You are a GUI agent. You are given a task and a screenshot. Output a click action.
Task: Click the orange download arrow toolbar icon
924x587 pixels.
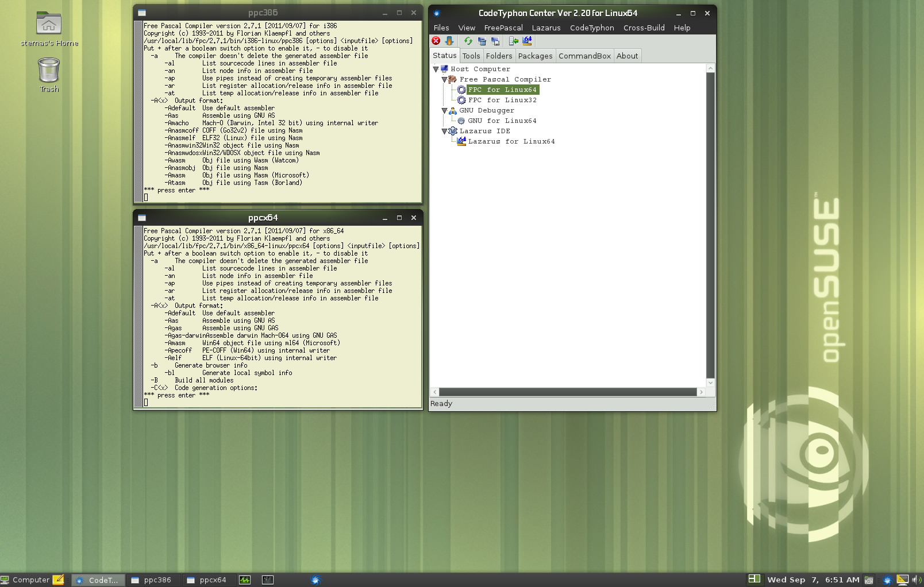(449, 41)
